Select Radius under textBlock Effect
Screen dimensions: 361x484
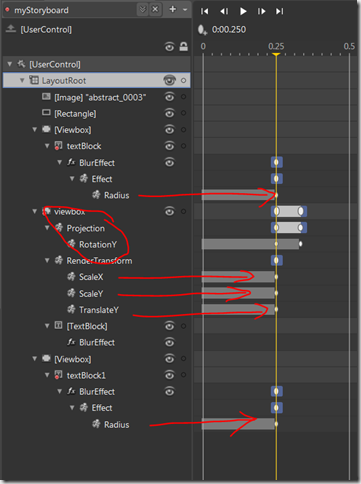coord(97,195)
